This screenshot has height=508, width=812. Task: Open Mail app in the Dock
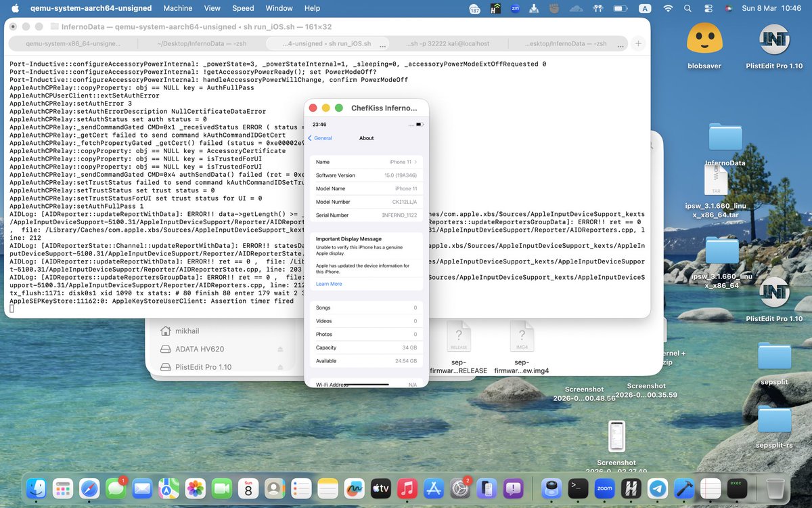pos(142,488)
